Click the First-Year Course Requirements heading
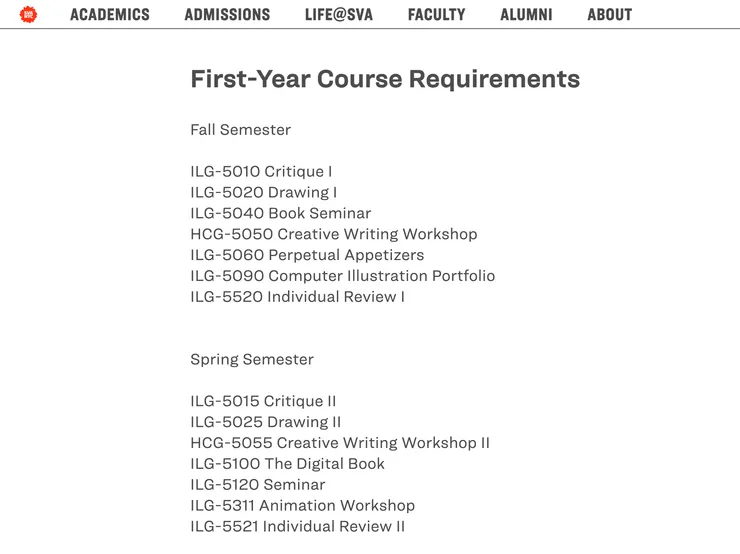The width and height of the screenshot is (740, 554). coord(385,79)
